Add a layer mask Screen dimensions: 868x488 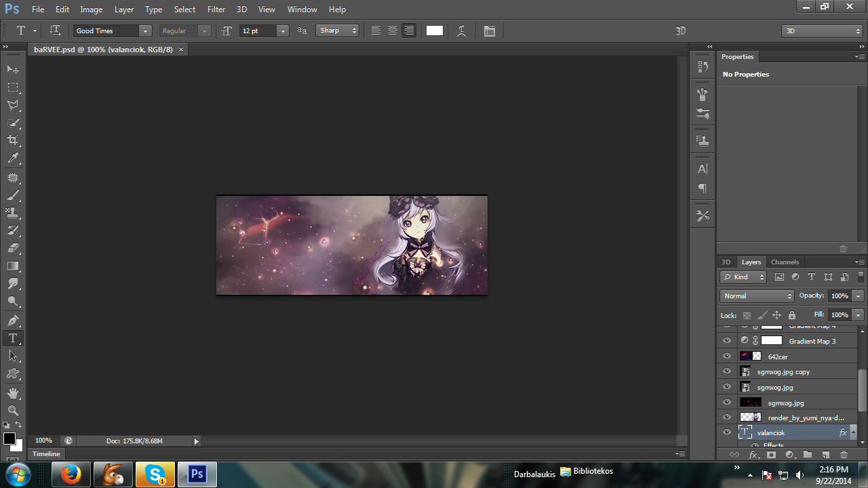(x=771, y=455)
